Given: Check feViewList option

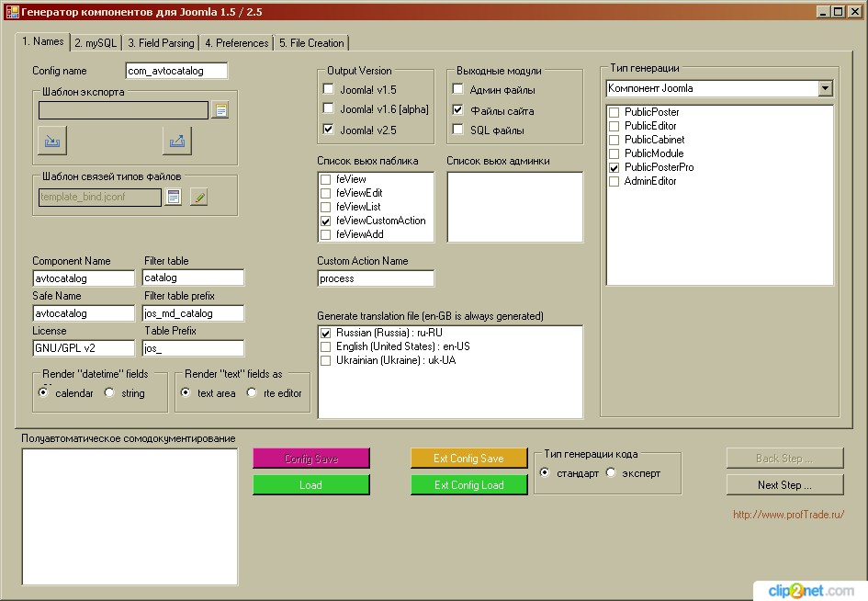Looking at the screenshot, I should pos(325,207).
